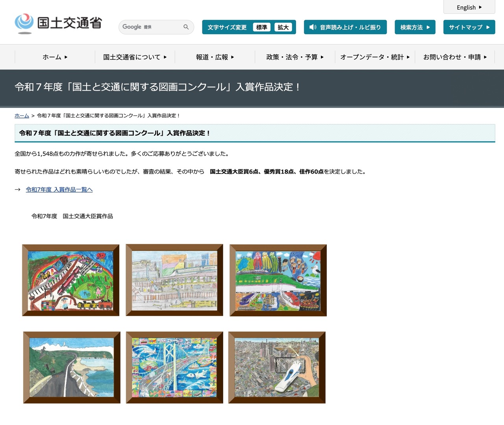Click the arrow on 検索方法 button

(428, 27)
